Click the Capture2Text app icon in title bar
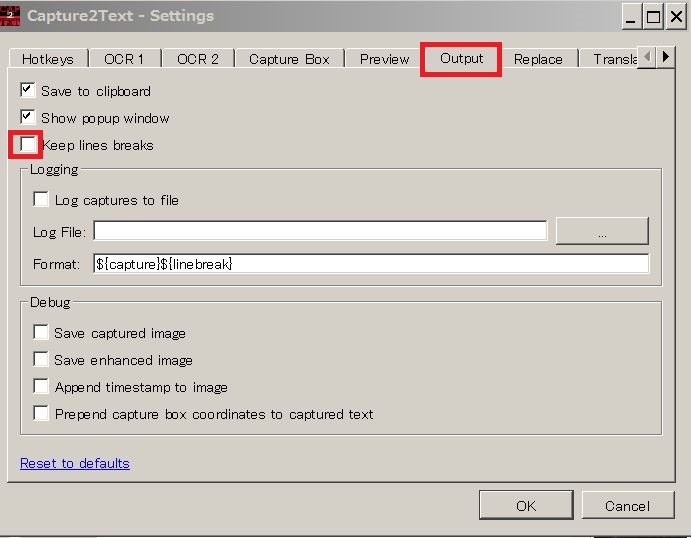Image resolution: width=691 pixels, height=538 pixels. pyautogui.click(x=10, y=16)
